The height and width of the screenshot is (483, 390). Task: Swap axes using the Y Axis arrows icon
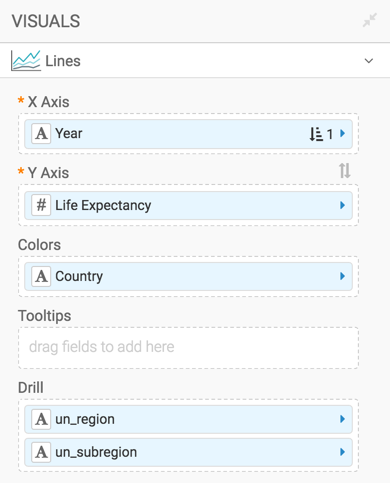345,171
